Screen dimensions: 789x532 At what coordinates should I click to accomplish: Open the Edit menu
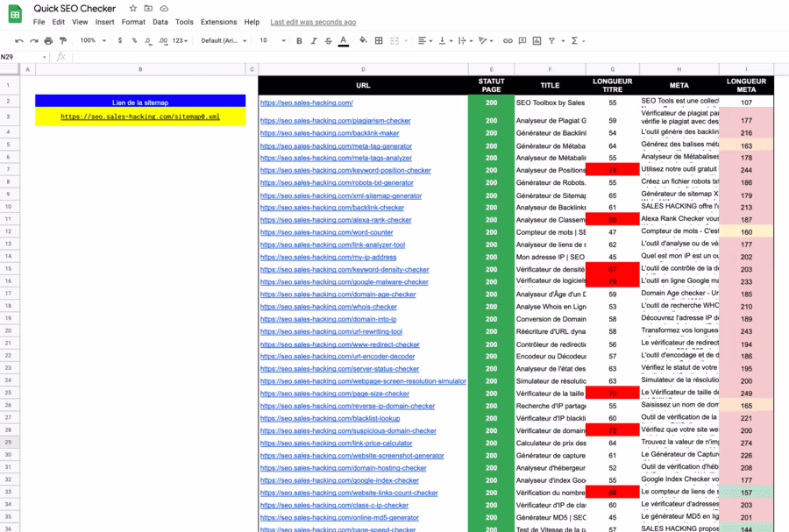(59, 22)
